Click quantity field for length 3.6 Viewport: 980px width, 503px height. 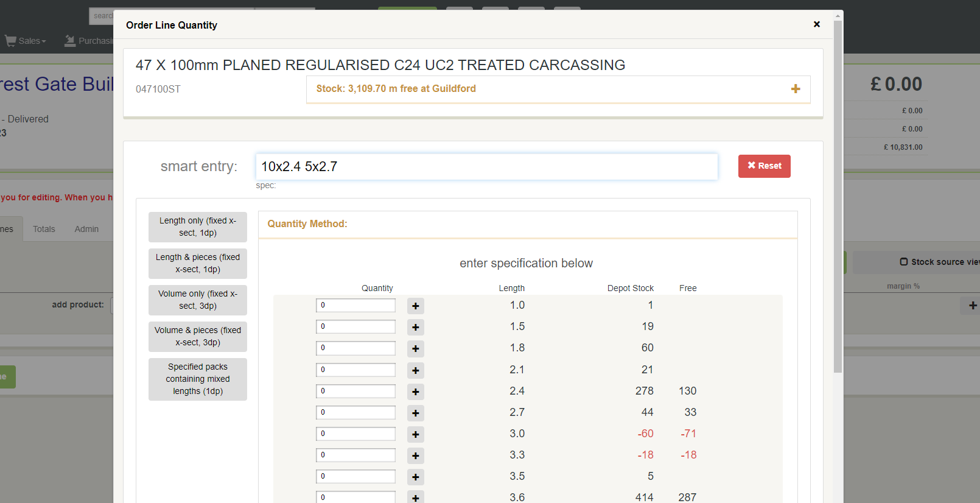point(355,497)
